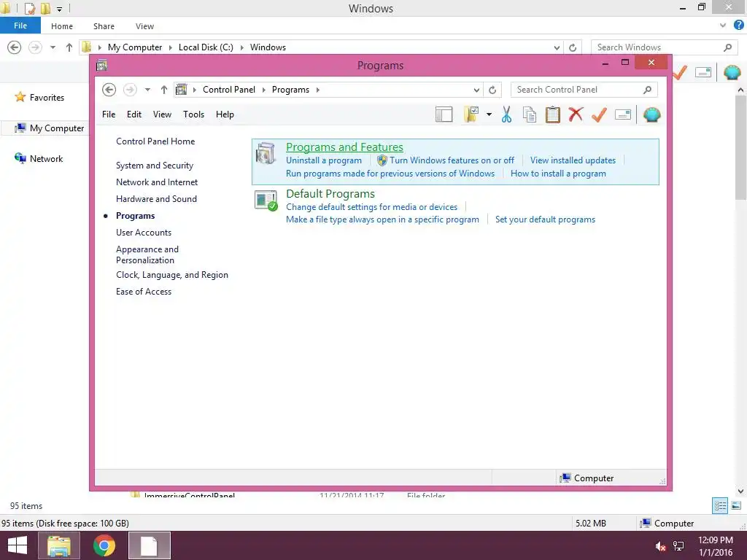
Task: Click the Search Control Panel field
Action: point(584,90)
